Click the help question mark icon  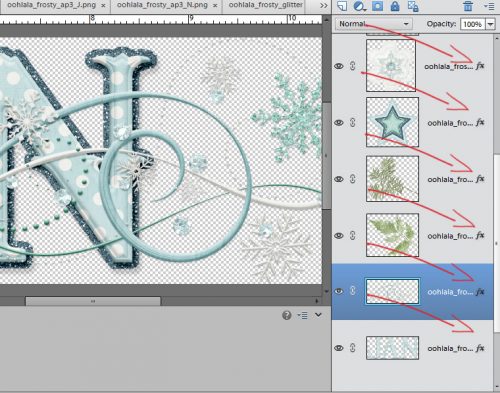[287, 315]
